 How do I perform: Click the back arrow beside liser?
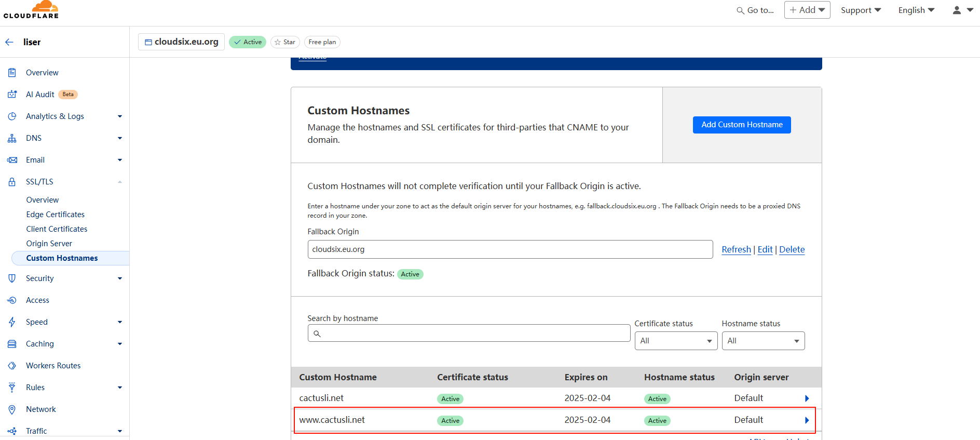click(x=9, y=42)
